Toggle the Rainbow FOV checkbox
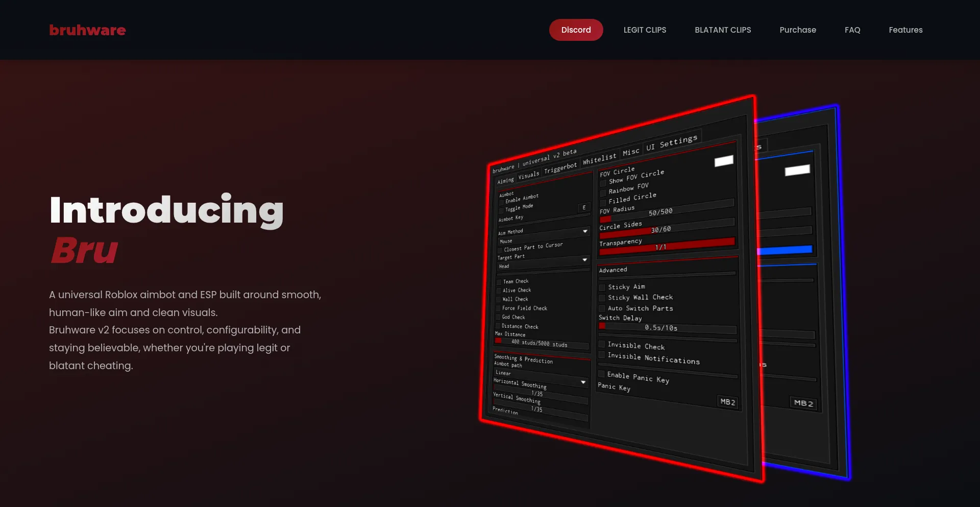 (603, 192)
